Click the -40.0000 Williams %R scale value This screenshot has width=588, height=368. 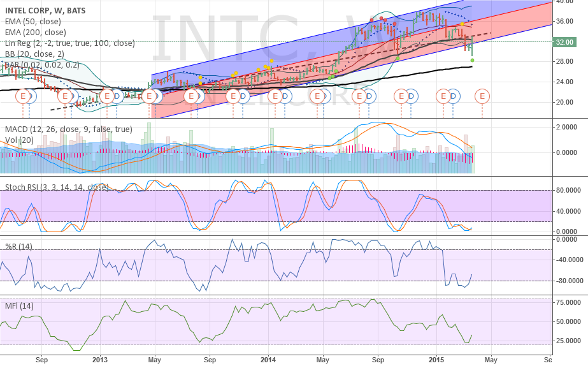point(569,260)
